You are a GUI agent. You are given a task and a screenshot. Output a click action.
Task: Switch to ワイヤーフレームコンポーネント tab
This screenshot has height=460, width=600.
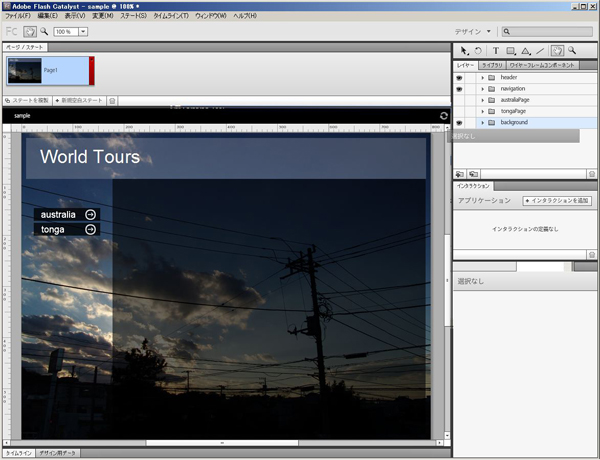pyautogui.click(x=542, y=65)
